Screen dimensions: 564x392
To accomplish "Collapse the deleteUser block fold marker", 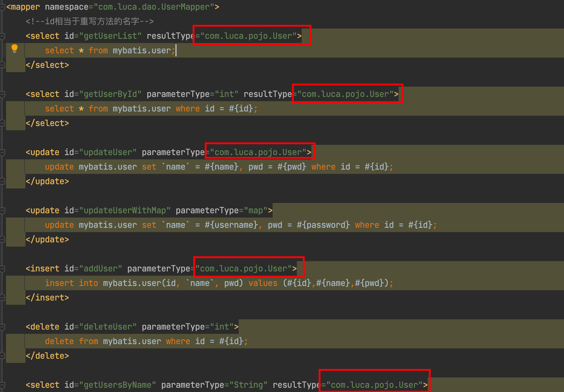I will point(2,327).
